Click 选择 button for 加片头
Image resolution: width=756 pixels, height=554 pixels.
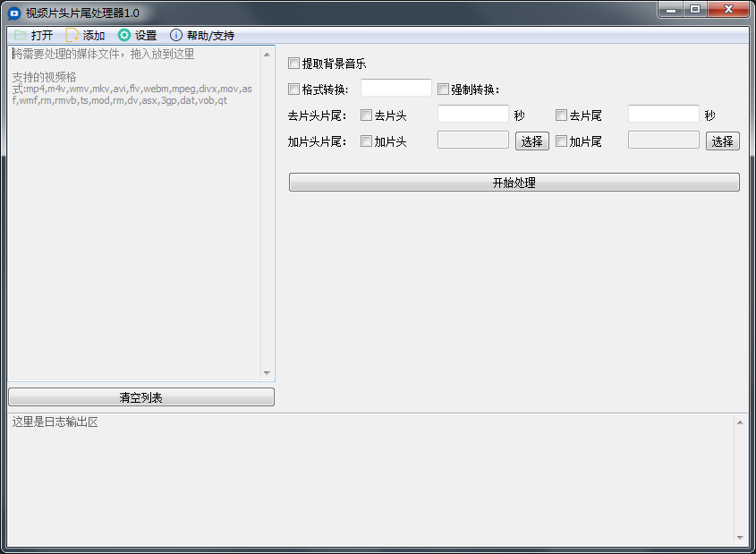click(x=531, y=141)
